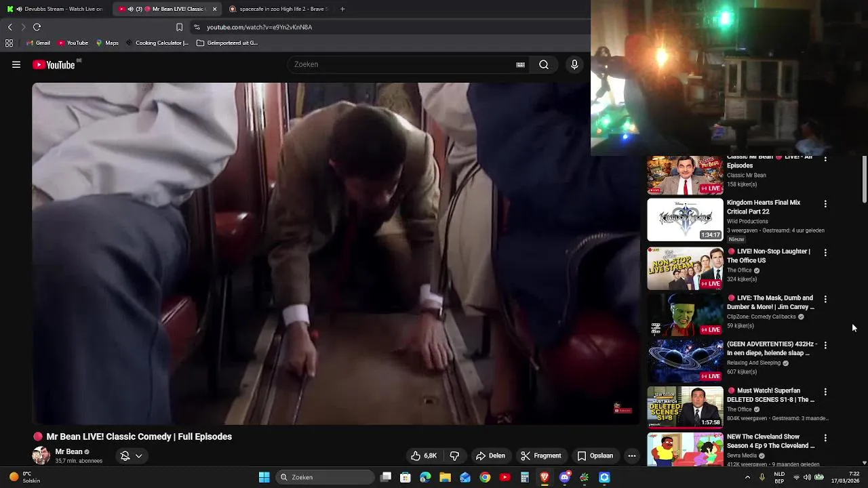Open the Maps bookmark
Screen dimensions: 868x488
(x=107, y=43)
